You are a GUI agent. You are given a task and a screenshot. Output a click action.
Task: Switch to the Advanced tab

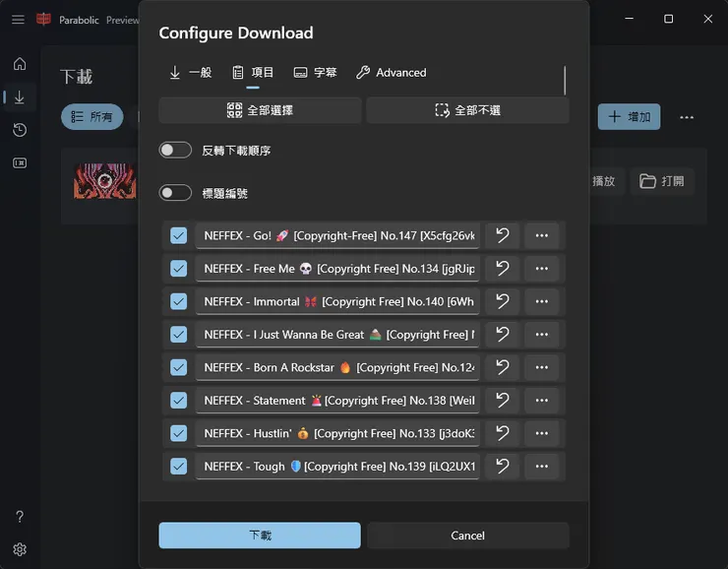(392, 73)
